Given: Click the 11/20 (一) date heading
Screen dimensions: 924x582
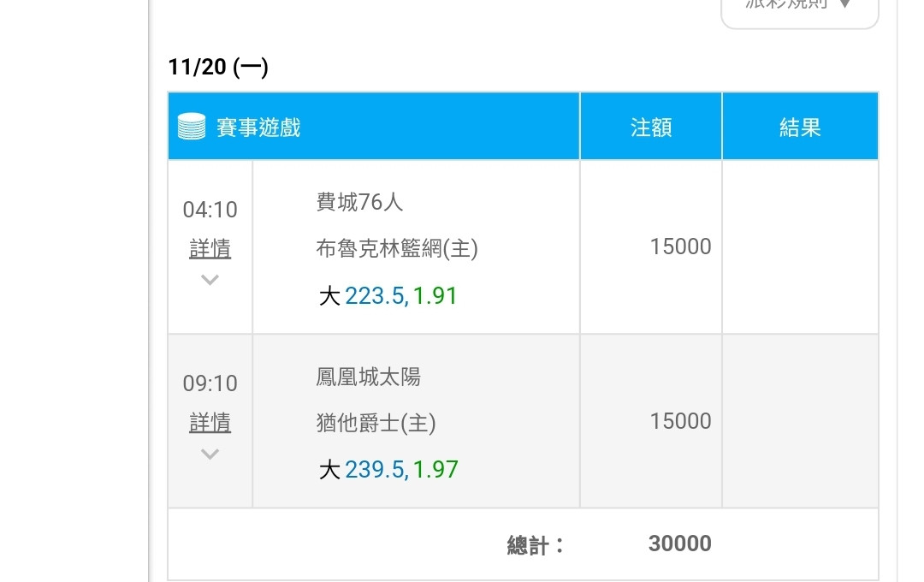Looking at the screenshot, I should (218, 67).
